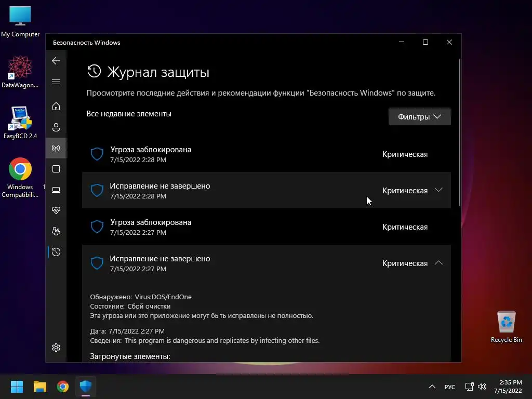Image resolution: width=532 pixels, height=399 pixels.
Task: Go back with the arrow icon
Action: tap(56, 61)
